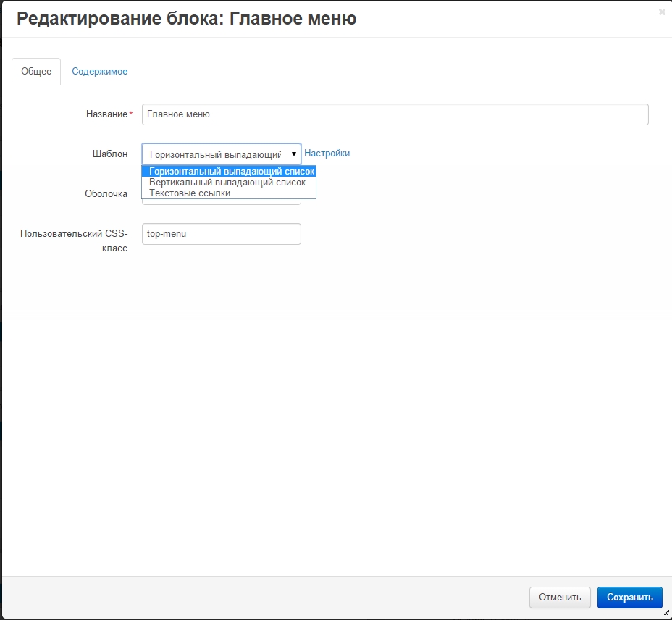This screenshot has width=672, height=620.
Task: Click the Оболочка field label
Action: [106, 194]
